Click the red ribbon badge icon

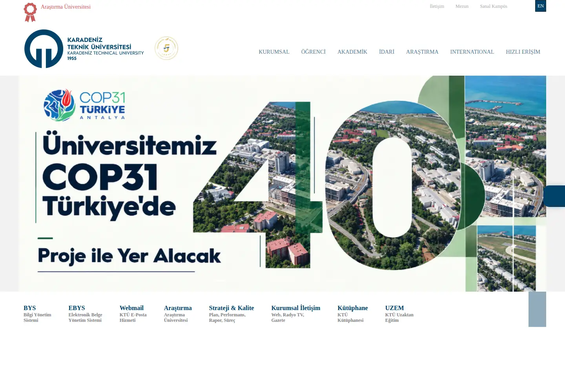coord(30,12)
